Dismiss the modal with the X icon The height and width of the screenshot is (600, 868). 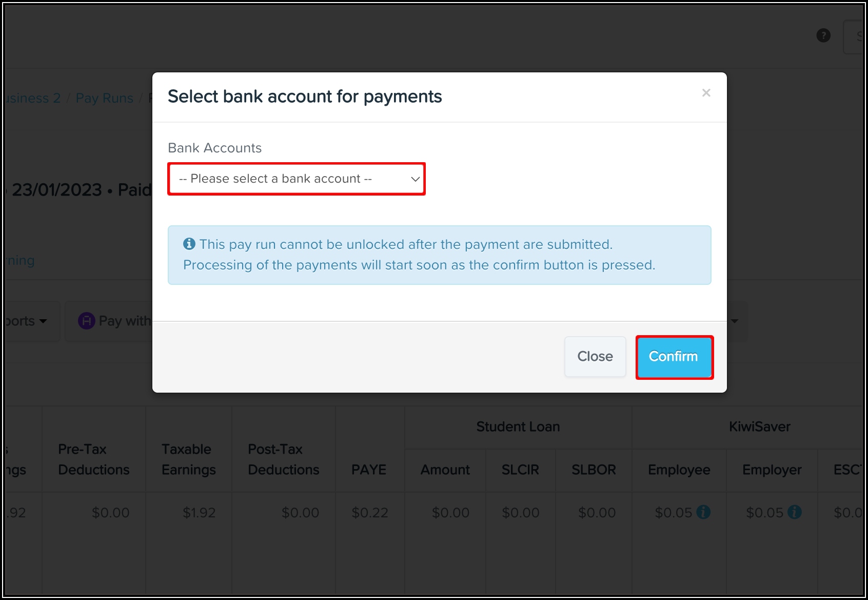(706, 93)
